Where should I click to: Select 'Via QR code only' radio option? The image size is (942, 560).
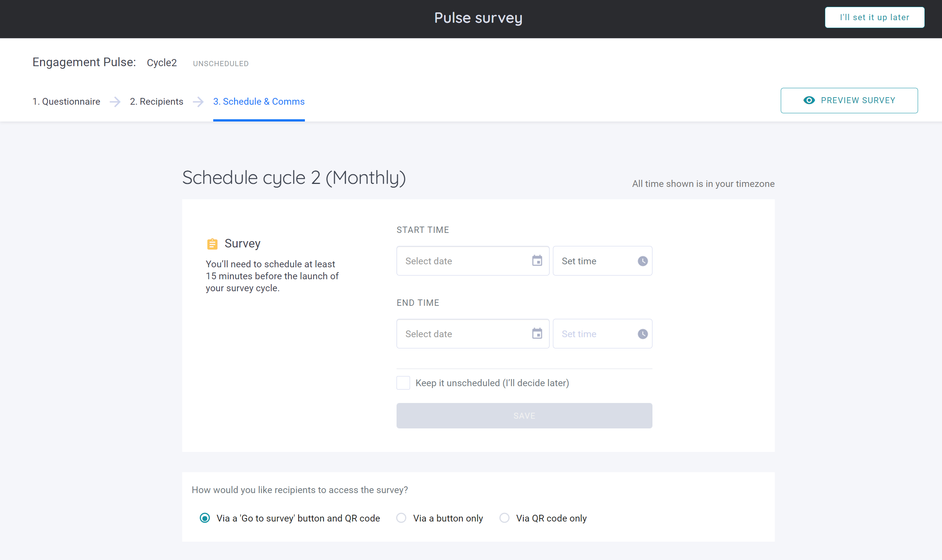point(505,518)
